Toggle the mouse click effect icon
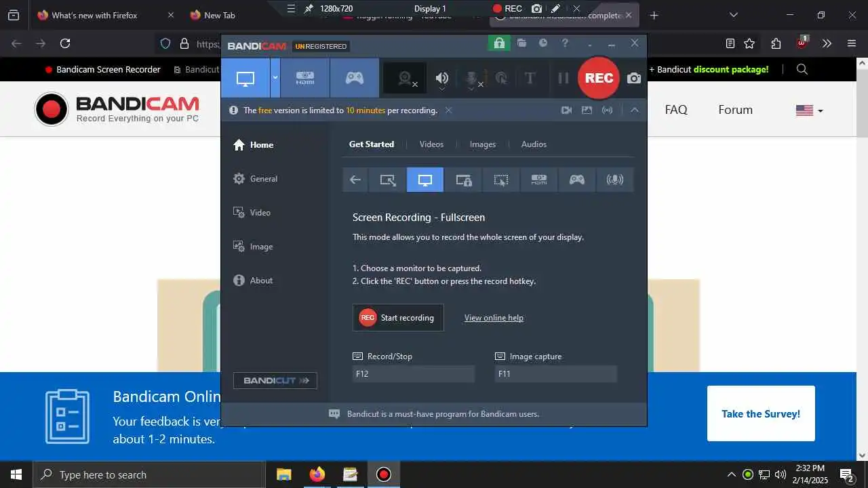The height and width of the screenshot is (488, 868). click(502, 78)
